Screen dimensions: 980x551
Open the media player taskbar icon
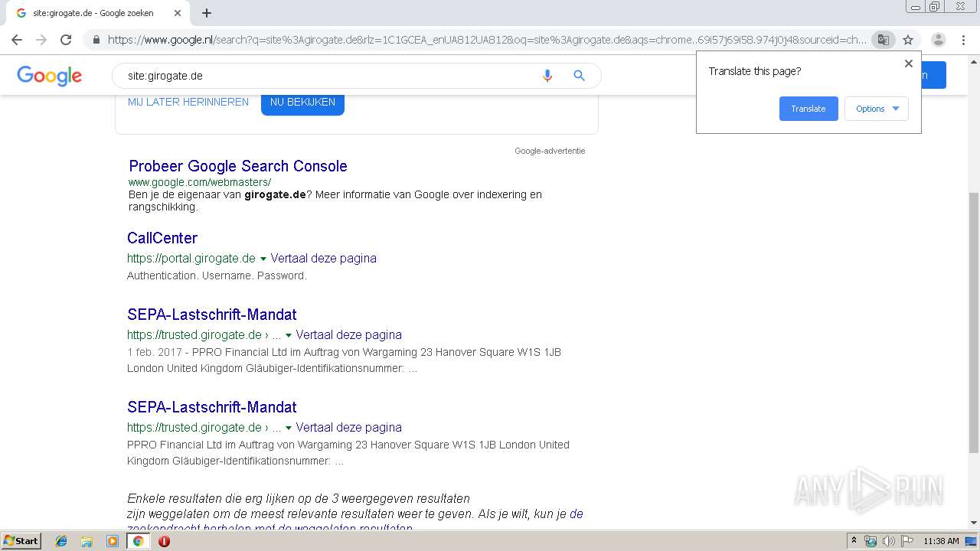(113, 541)
